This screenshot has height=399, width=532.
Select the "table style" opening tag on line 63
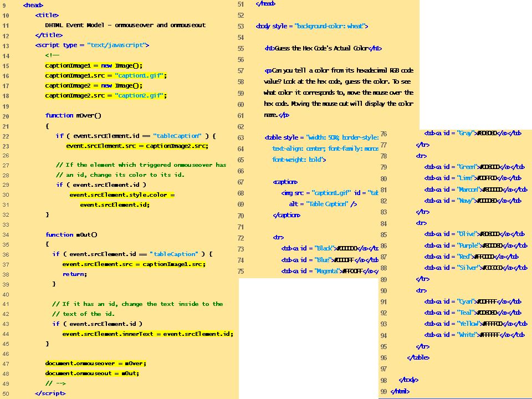321,137
